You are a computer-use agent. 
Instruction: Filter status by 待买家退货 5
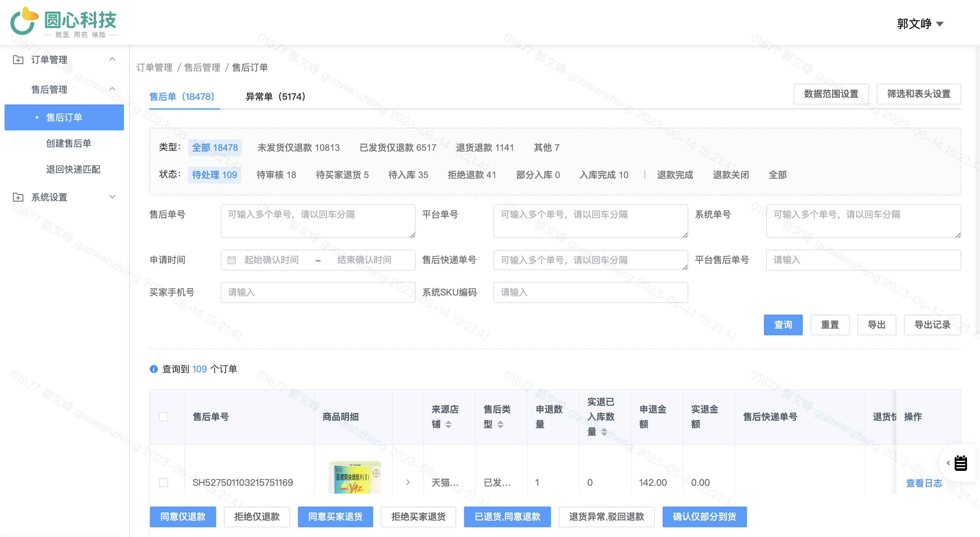pos(342,175)
